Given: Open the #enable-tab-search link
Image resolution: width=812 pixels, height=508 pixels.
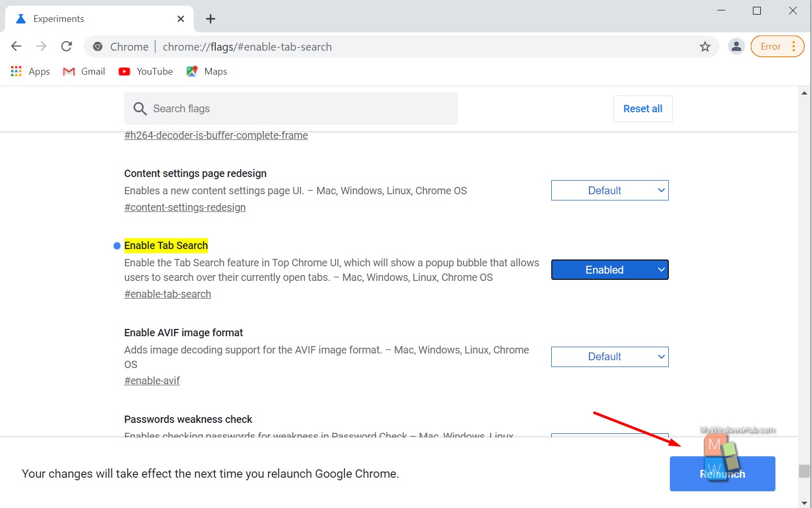Looking at the screenshot, I should [x=168, y=294].
